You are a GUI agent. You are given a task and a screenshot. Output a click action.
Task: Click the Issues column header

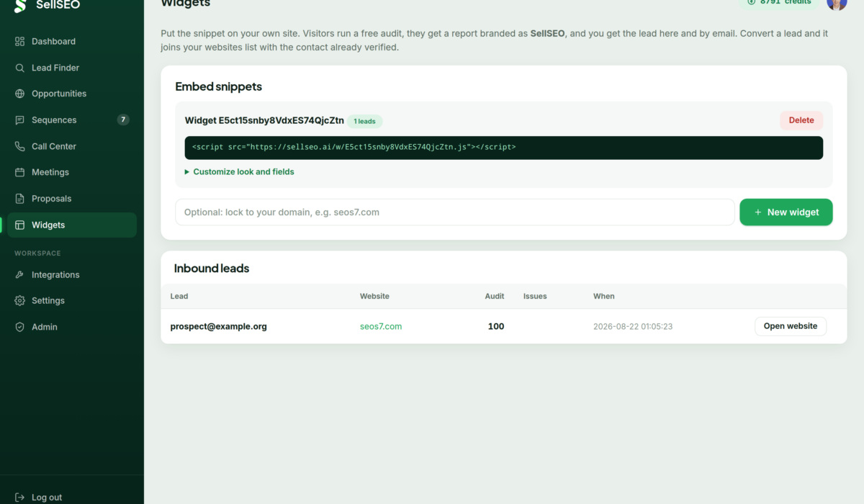click(535, 296)
